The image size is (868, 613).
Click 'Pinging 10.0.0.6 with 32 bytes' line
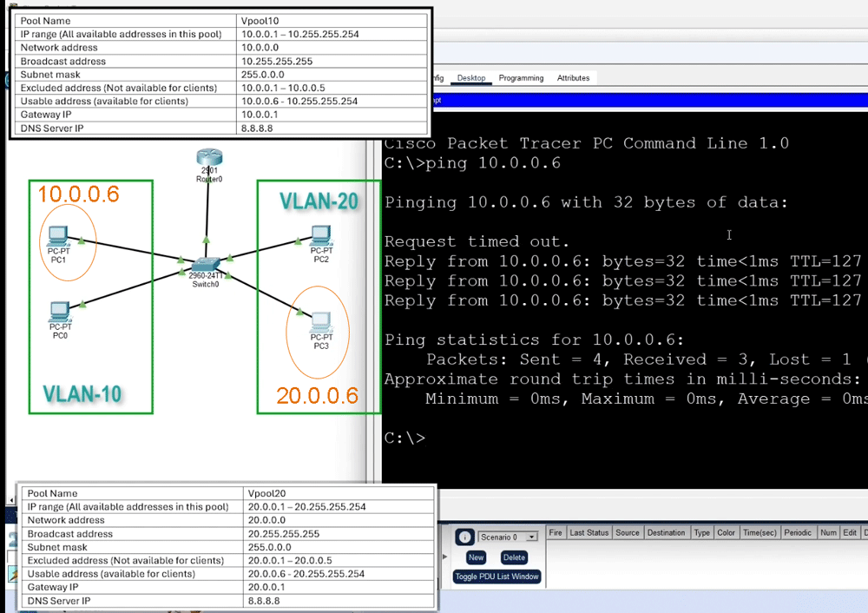pos(586,202)
